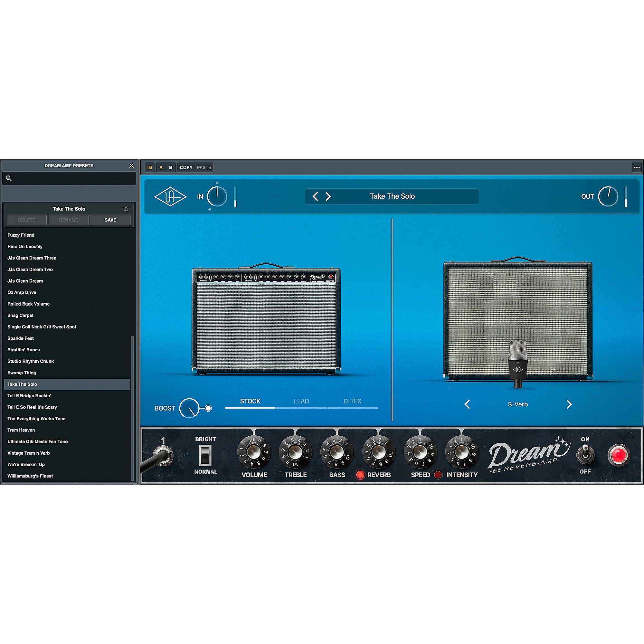Image resolution: width=644 pixels, height=644 pixels.
Task: Click the Universal Audio diamond logo
Action: point(170,196)
